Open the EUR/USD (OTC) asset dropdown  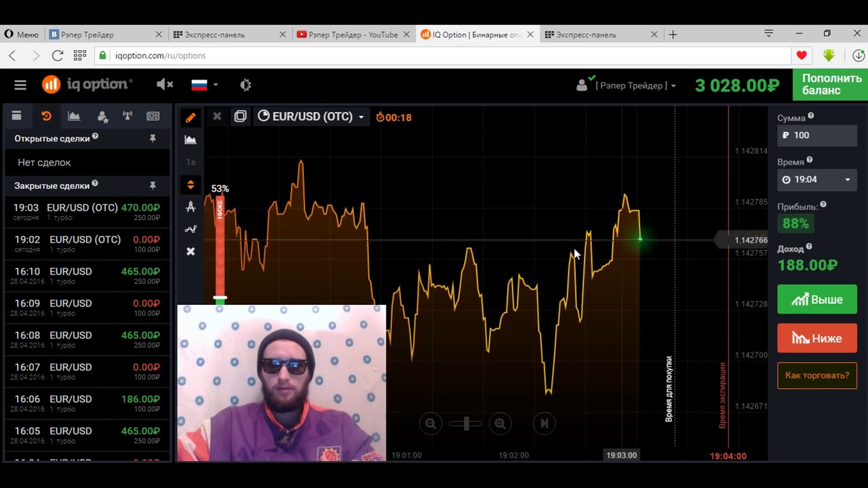click(311, 117)
